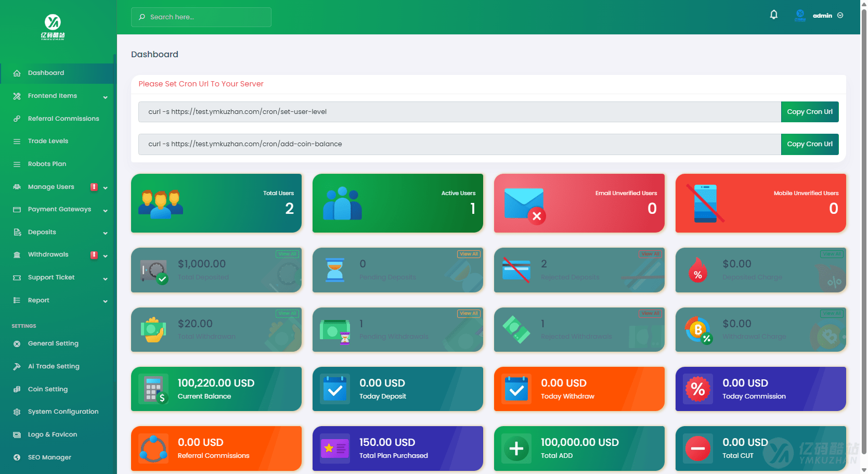The width and height of the screenshot is (868, 474).
Task: Open the notification bell icon
Action: point(774,15)
